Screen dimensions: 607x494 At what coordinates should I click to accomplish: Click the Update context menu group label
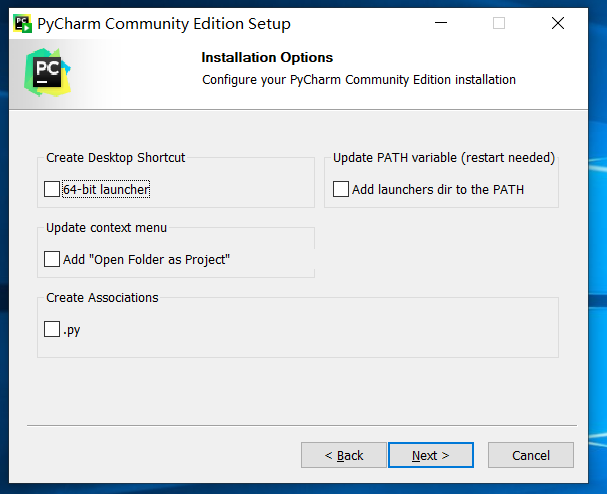106,228
